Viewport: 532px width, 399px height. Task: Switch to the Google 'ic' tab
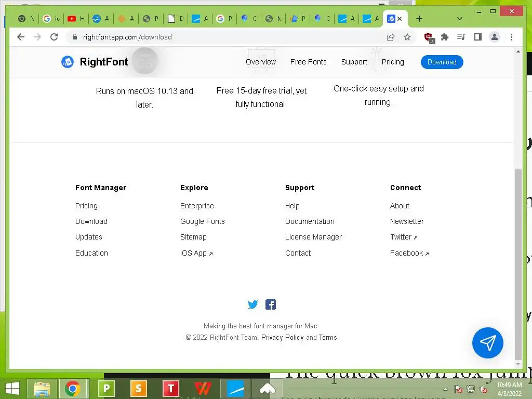51,19
